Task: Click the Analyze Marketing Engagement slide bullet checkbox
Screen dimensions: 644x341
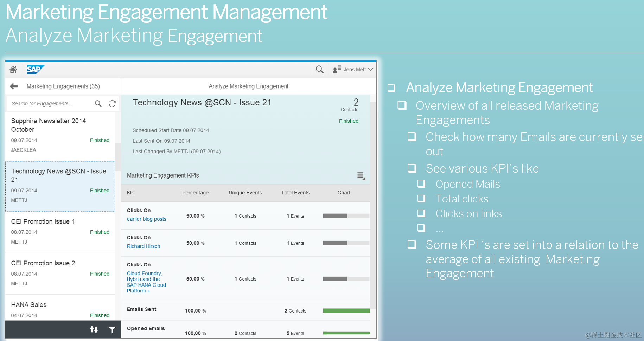Action: 391,88
